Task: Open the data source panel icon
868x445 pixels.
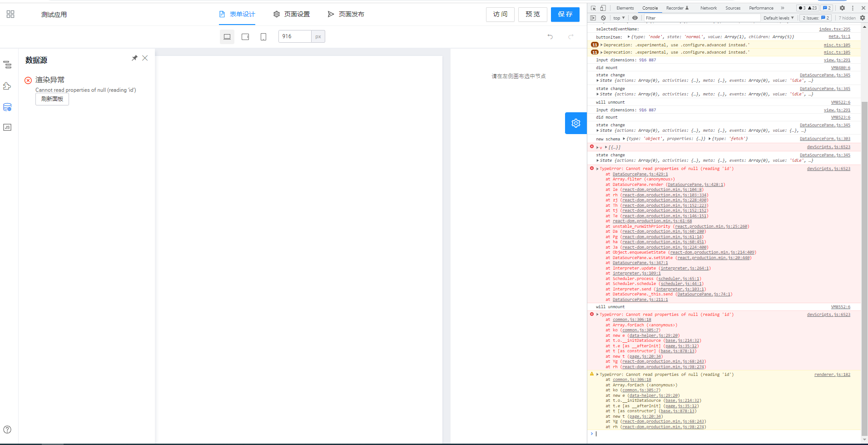Action: click(x=7, y=107)
